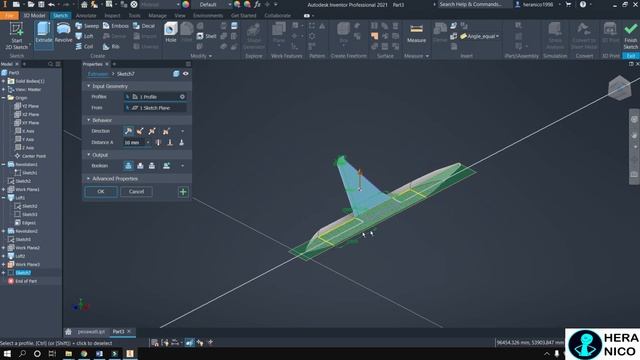This screenshot has height=360, width=640.
Task: Cancel the extrude dialog
Action: click(x=136, y=192)
